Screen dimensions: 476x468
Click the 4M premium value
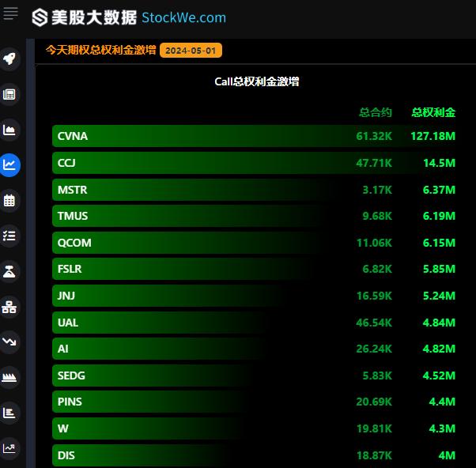[x=448, y=455]
